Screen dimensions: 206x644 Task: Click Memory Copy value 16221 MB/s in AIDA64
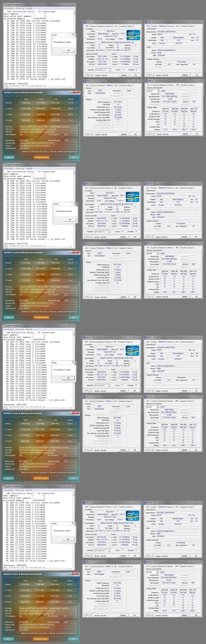point(56,103)
